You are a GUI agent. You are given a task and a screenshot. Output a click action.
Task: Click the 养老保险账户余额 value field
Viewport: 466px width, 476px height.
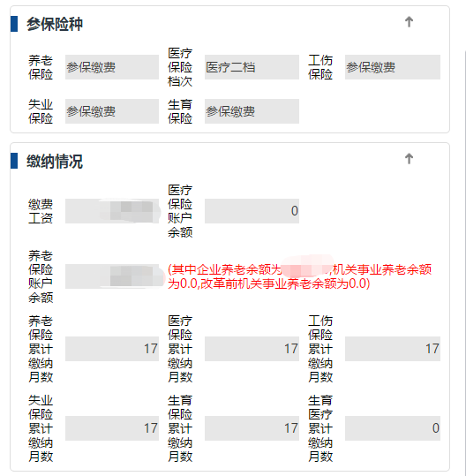pyautogui.click(x=112, y=276)
